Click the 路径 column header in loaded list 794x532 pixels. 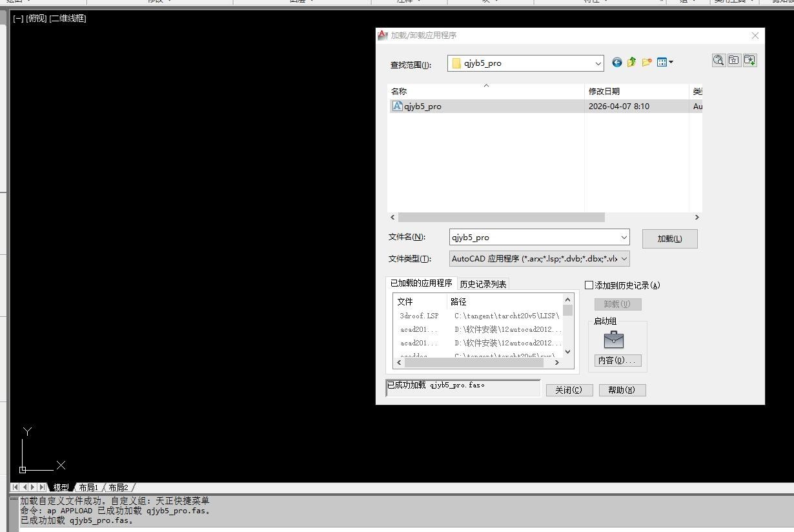pos(505,302)
